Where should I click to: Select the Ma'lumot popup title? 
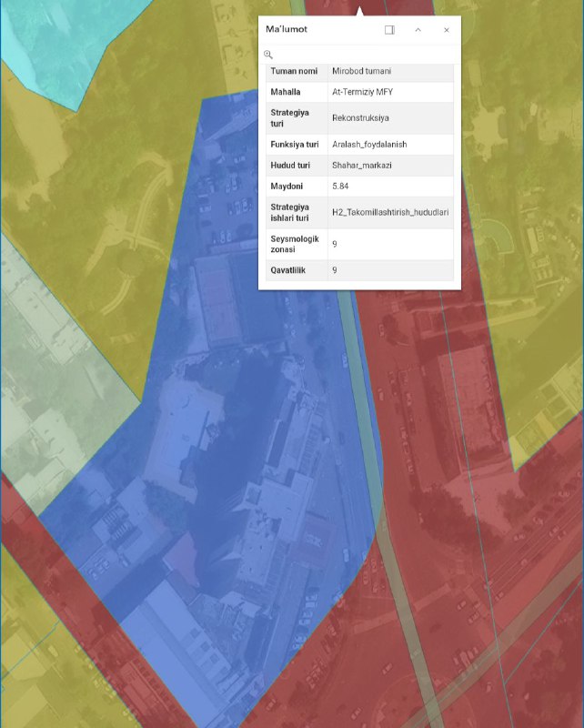[x=287, y=29]
